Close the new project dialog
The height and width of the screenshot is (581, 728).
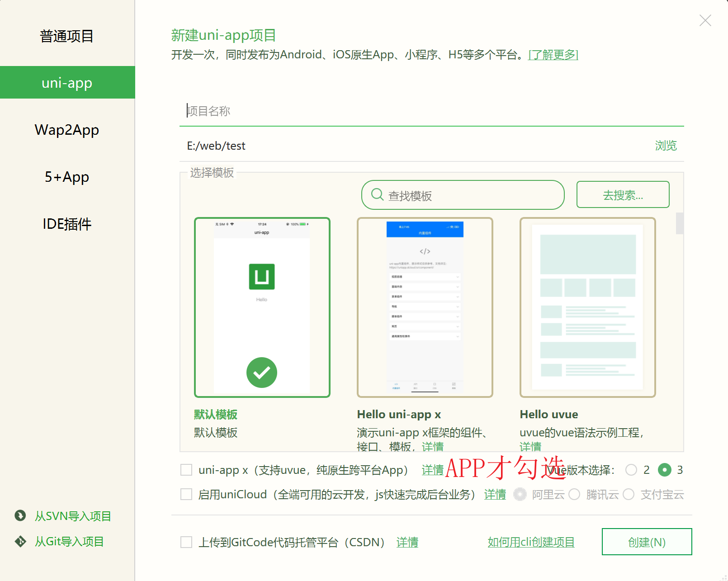point(705,20)
